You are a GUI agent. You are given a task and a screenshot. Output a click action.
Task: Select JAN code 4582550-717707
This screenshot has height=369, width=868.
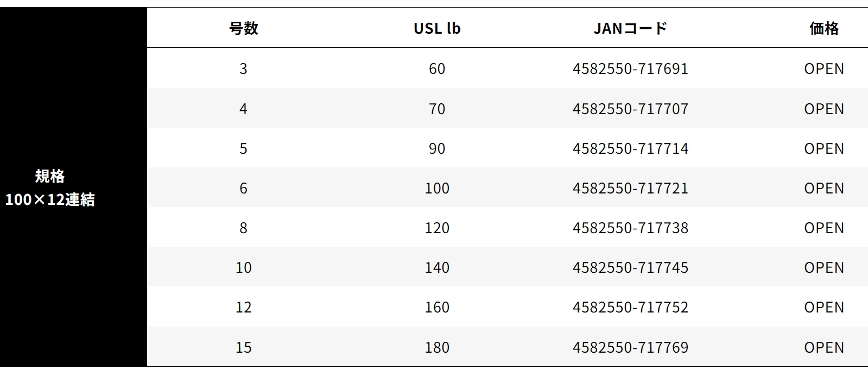[x=630, y=109]
